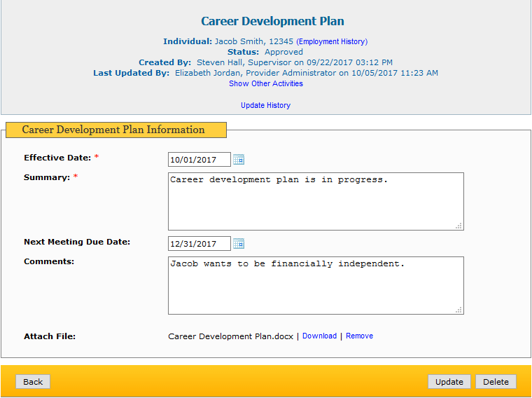Click Created By Steven Hall, Supervisor text
This screenshot has height=398, width=532.
[x=244, y=62]
